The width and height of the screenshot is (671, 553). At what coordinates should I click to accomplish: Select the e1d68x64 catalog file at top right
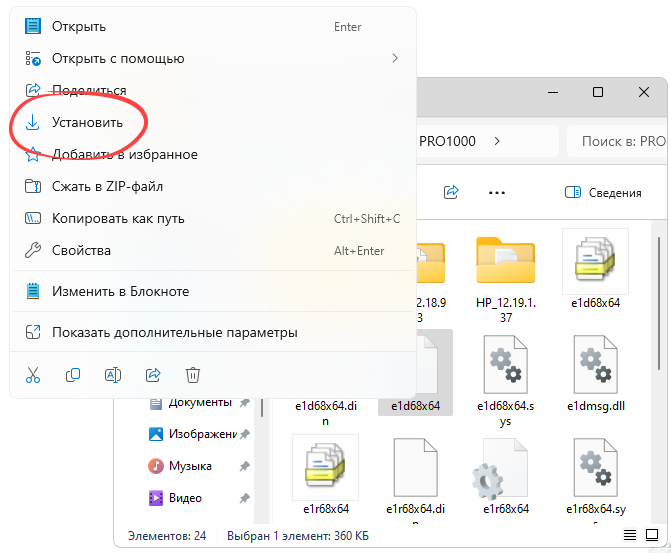[x=595, y=261]
